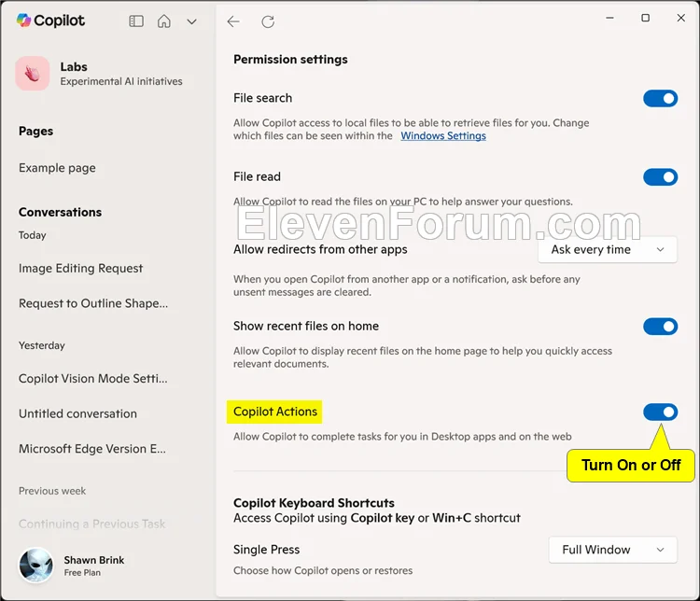Image resolution: width=700 pixels, height=601 pixels.
Task: Open the Windows Settings link
Action: (x=443, y=135)
